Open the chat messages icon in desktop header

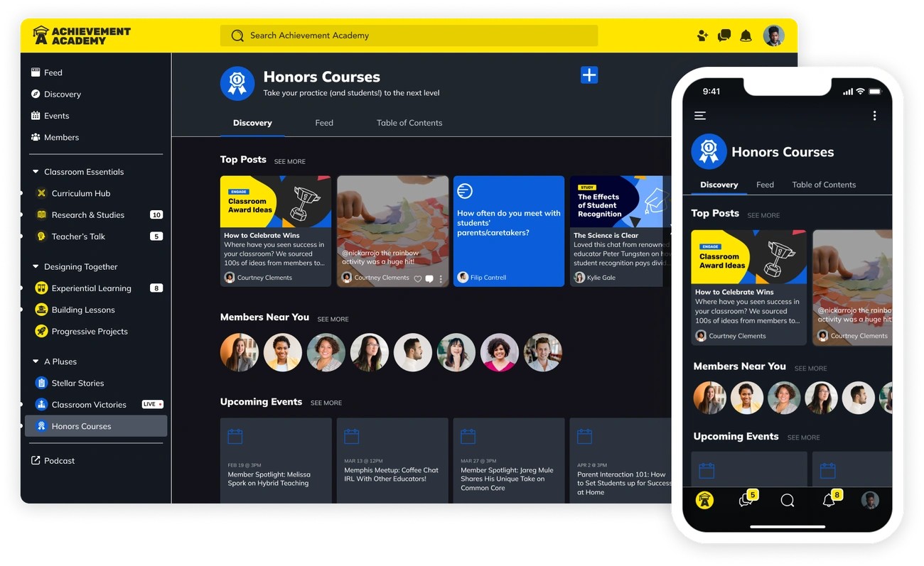coord(724,36)
